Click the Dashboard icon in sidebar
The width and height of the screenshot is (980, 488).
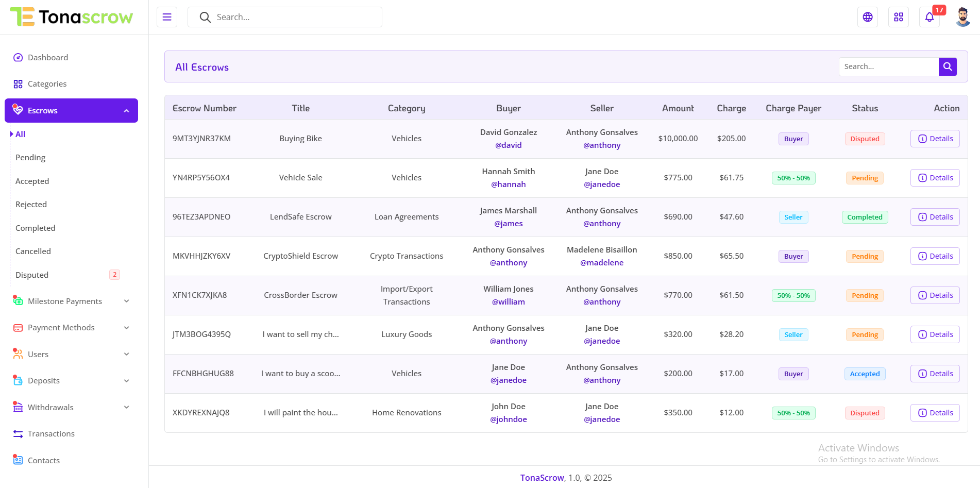coord(18,58)
